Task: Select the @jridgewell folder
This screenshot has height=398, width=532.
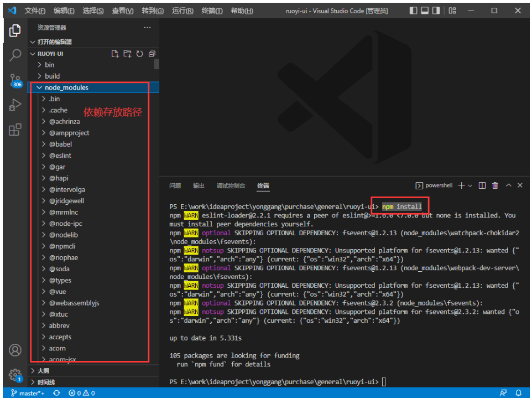Action: click(x=93, y=201)
